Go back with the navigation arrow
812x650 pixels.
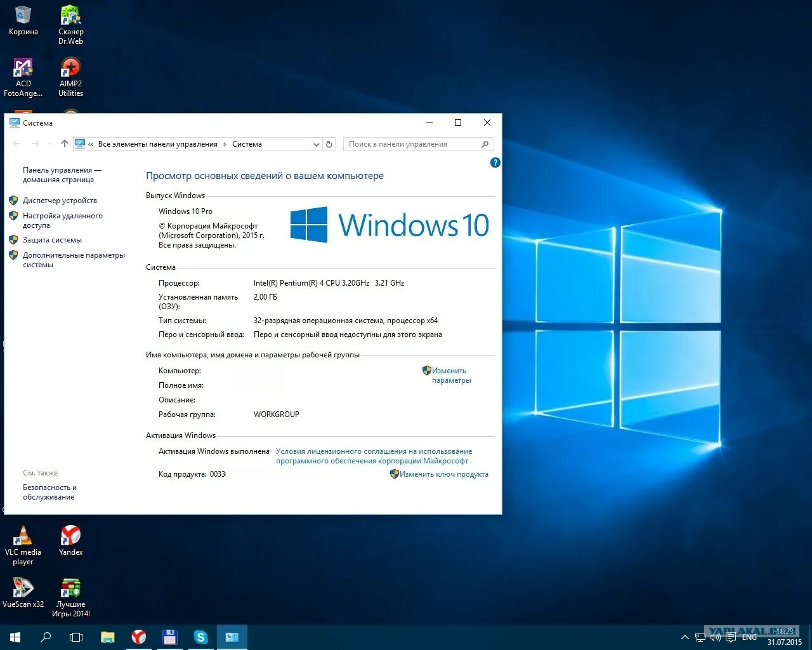[17, 144]
